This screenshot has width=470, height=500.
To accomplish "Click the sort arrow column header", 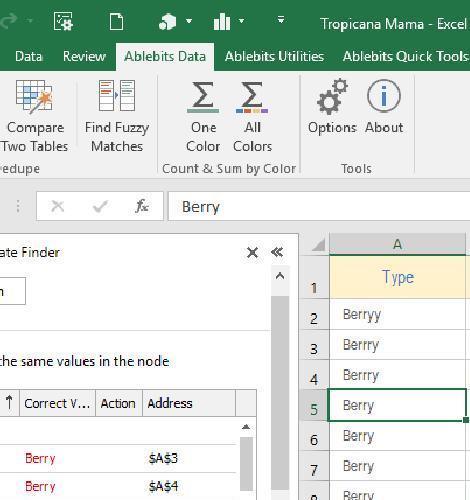I will coord(9,403).
